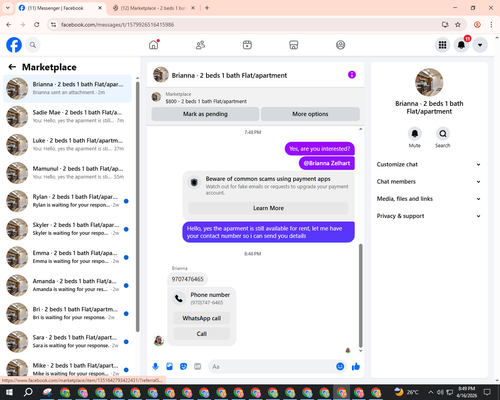Viewport: 500px width, 400px height.
Task: Go to the Home feed icon
Action: click(154, 45)
